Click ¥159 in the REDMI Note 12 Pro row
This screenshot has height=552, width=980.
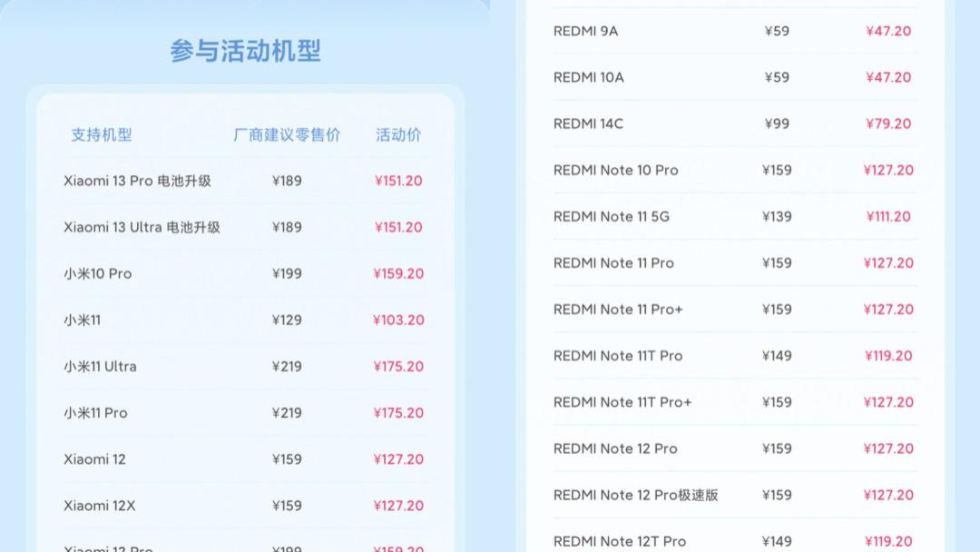(777, 448)
